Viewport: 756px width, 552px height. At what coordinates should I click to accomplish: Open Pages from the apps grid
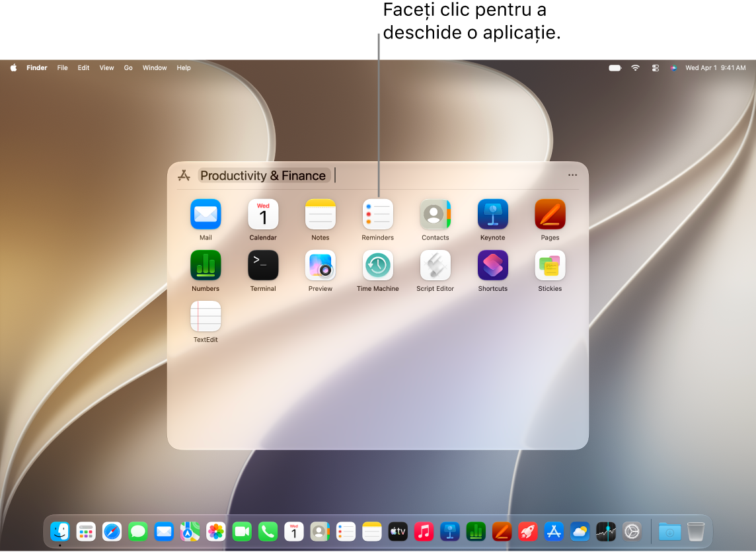[x=550, y=214]
